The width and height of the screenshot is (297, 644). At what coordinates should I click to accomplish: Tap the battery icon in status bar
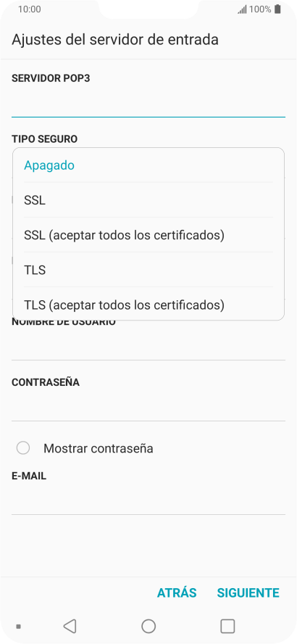278,9
